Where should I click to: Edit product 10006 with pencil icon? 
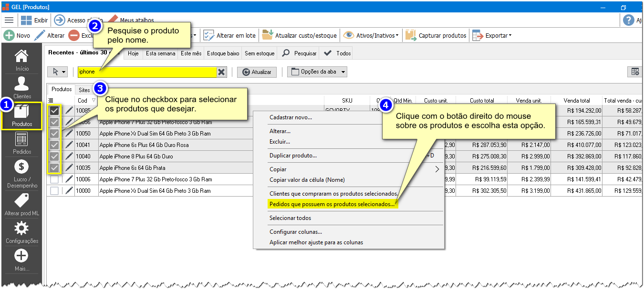click(69, 179)
